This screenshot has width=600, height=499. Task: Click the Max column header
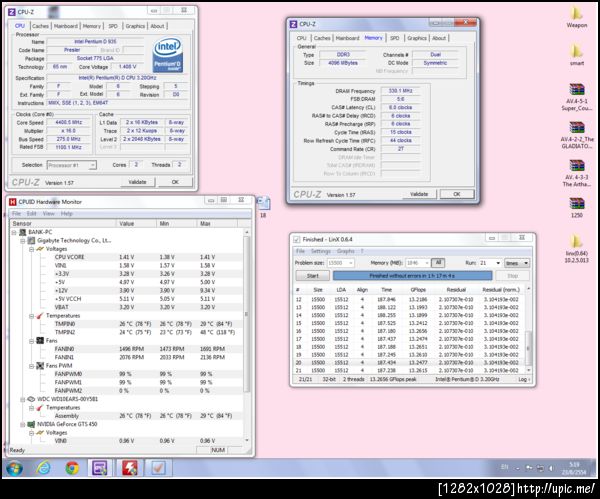[217, 223]
